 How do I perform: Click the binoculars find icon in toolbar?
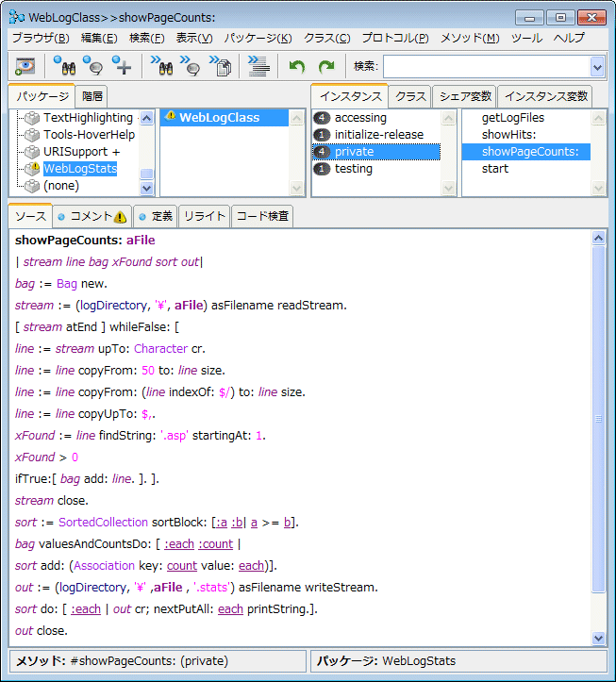pos(64,66)
